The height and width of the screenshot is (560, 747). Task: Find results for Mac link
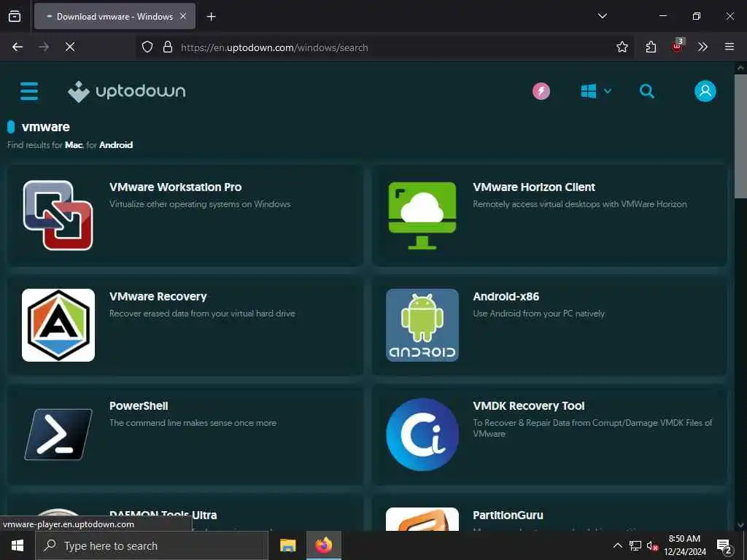point(74,145)
